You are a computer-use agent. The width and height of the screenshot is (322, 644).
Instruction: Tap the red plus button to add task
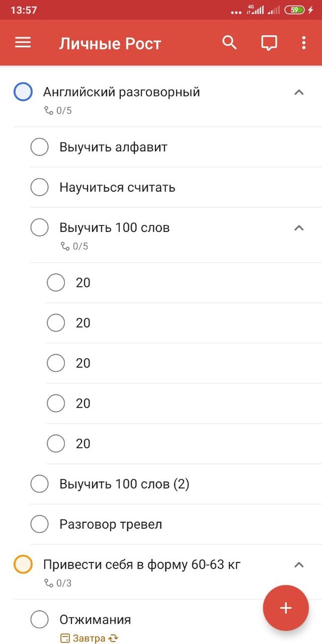click(x=286, y=608)
